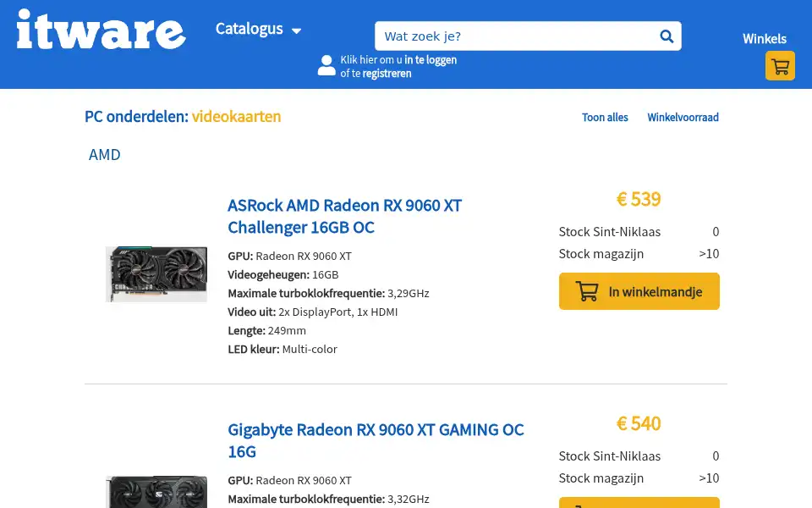
Task: Open Gigabyte Radeon RX 9060 XT GAMING title
Action: pos(376,440)
